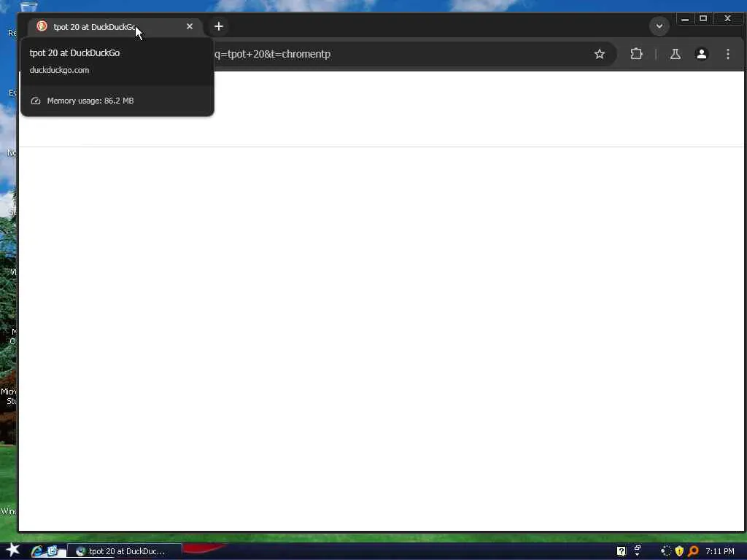
Task: Click the tooltip title 'tpot 20 at DuckDuckGo'
Action: [74, 52]
